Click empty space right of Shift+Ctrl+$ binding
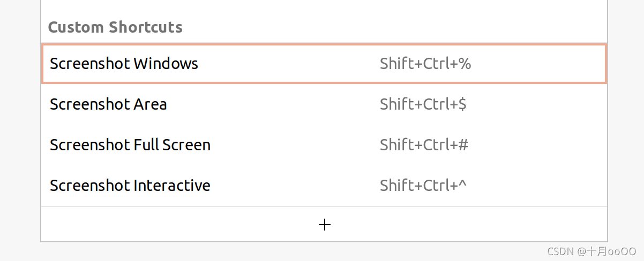The image size is (644, 261). coord(537,104)
